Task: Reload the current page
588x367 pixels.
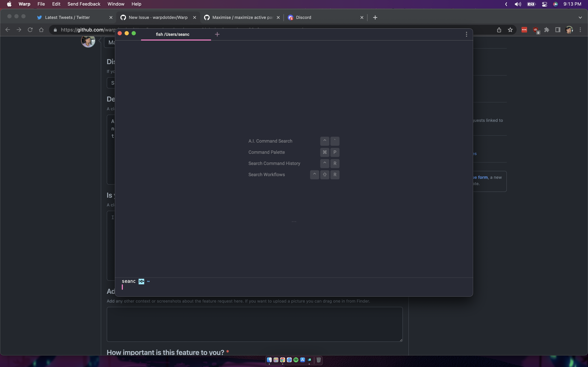Action: pos(30,30)
